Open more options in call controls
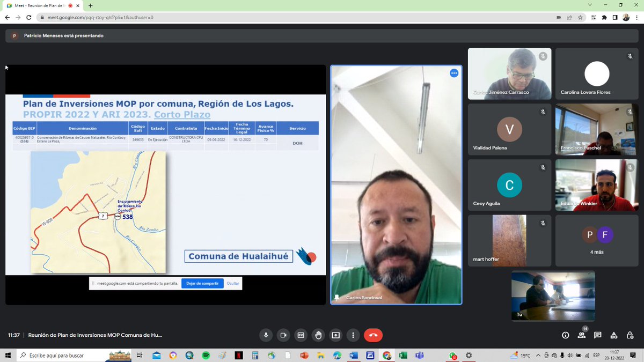Viewport: 644px width, 362px height. pos(353,335)
